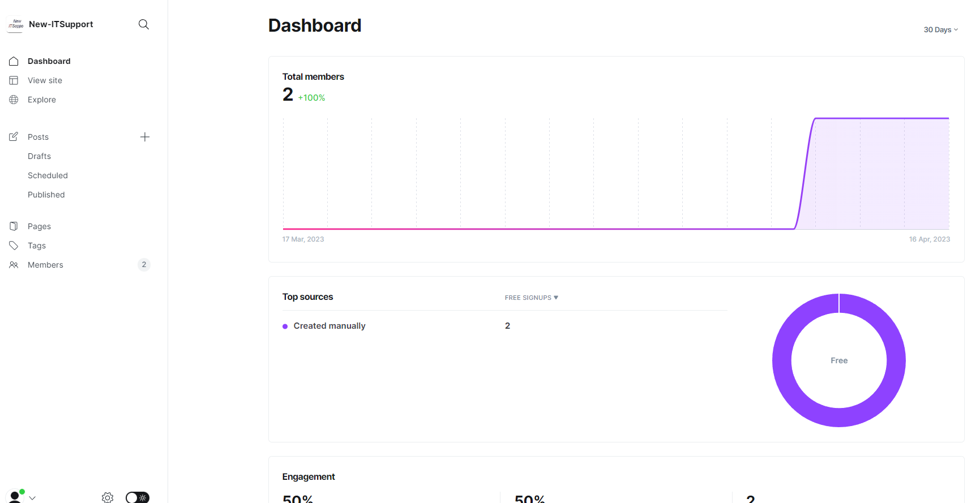
Task: Open the 30 Days range dropdown
Action: (x=940, y=30)
